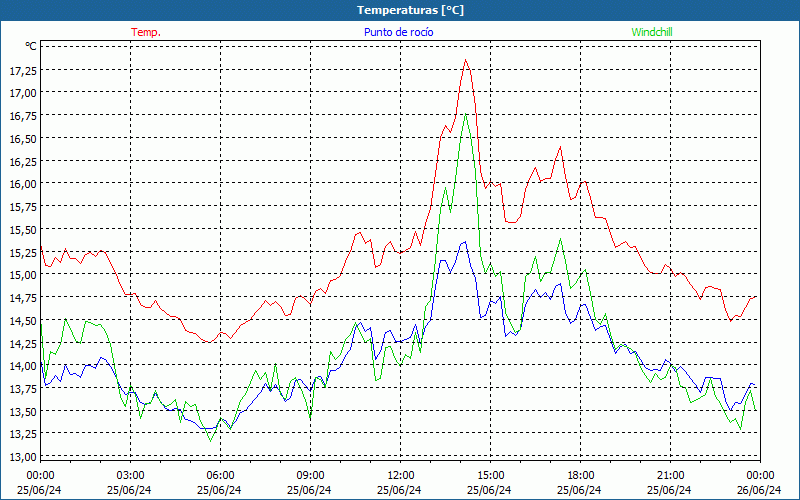The width and height of the screenshot is (800, 500).
Task: Click the 09:00 time label
Action: click(310, 476)
